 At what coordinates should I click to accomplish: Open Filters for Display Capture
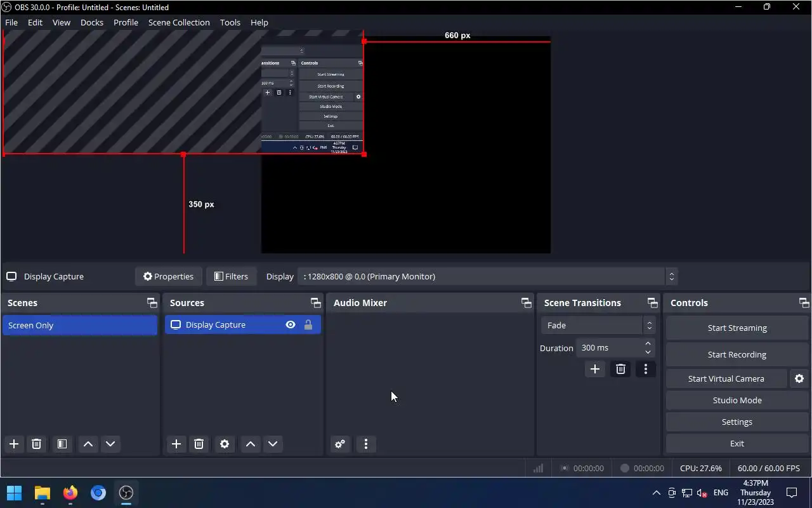[x=231, y=276]
